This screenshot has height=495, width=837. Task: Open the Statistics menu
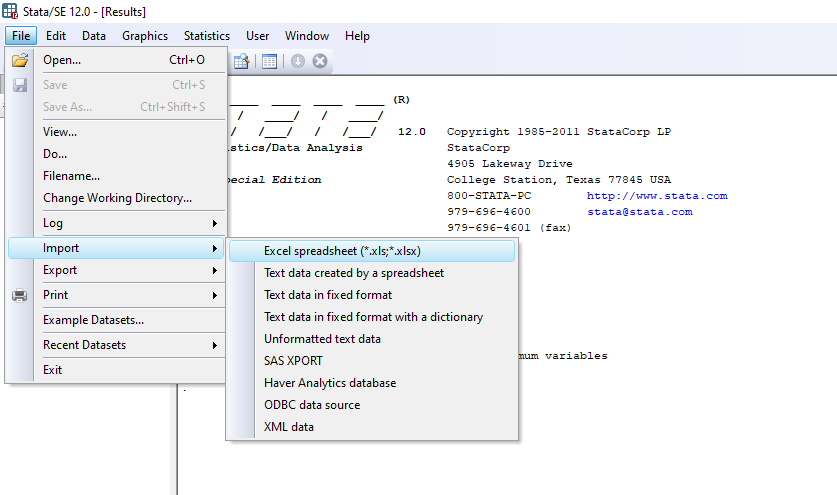(x=207, y=36)
